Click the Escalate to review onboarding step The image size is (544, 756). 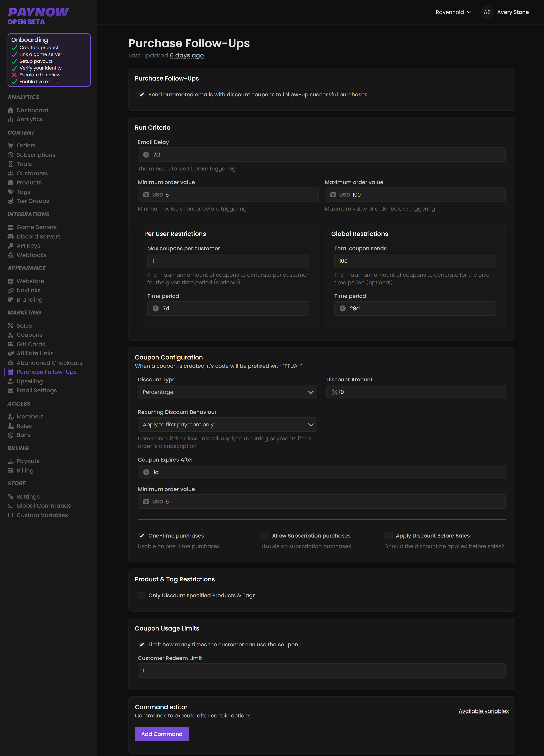point(40,75)
